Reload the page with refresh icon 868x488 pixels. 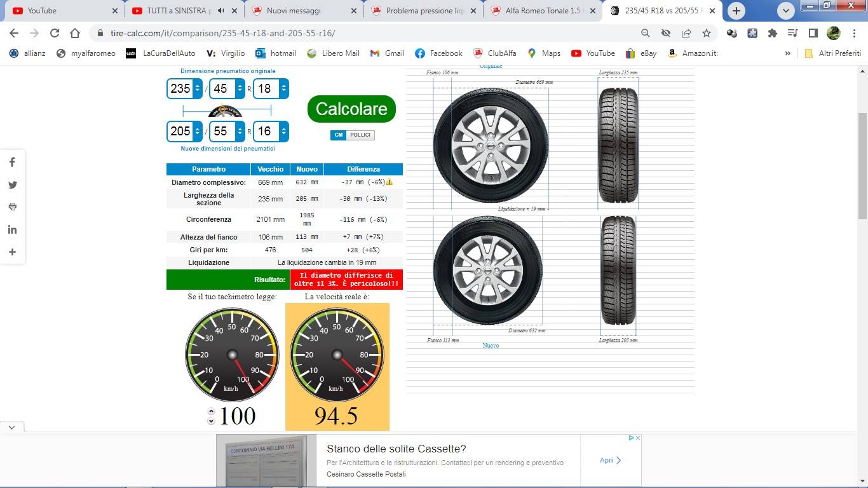point(55,33)
